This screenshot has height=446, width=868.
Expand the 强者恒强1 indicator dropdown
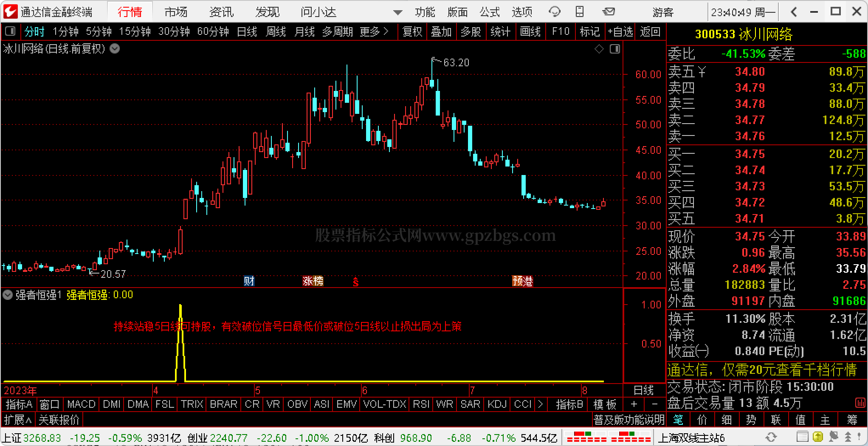click(8, 294)
